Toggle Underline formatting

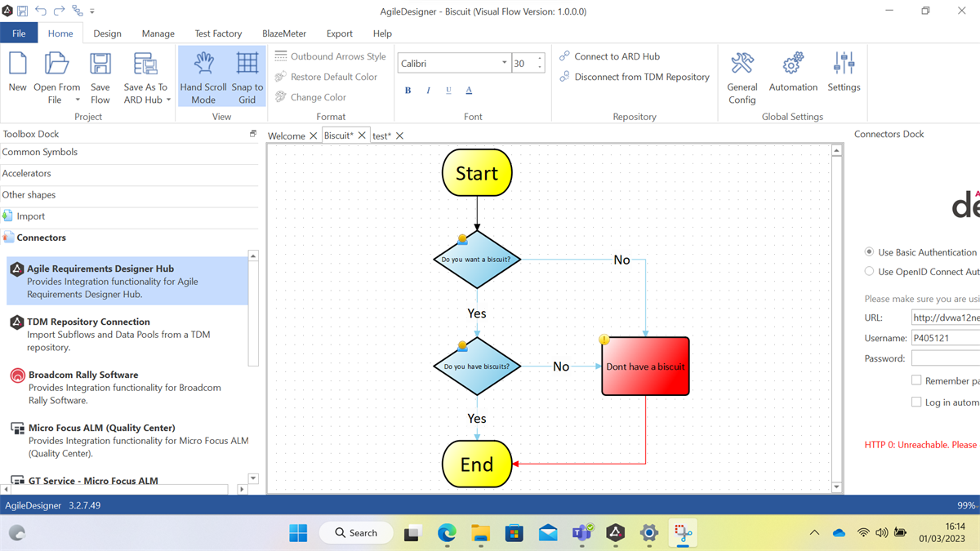tap(448, 91)
